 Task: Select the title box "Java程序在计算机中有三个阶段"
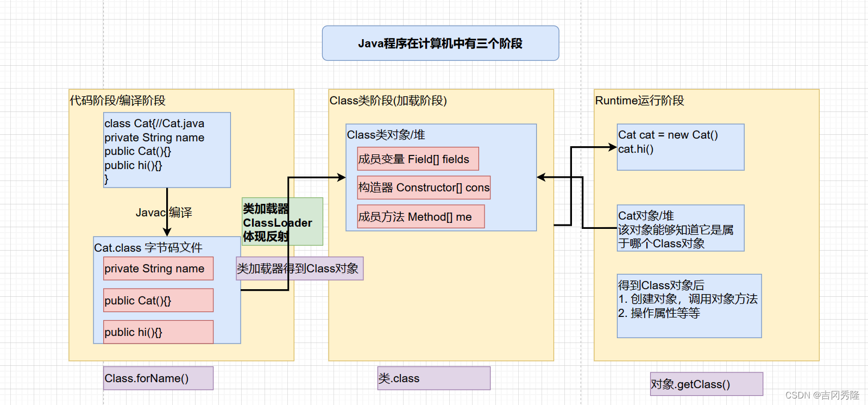pyautogui.click(x=441, y=43)
